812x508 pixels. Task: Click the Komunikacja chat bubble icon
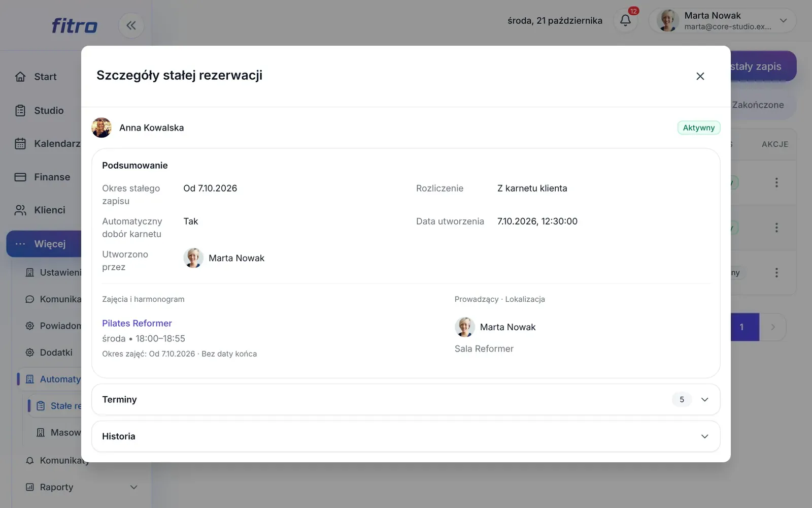(30, 299)
